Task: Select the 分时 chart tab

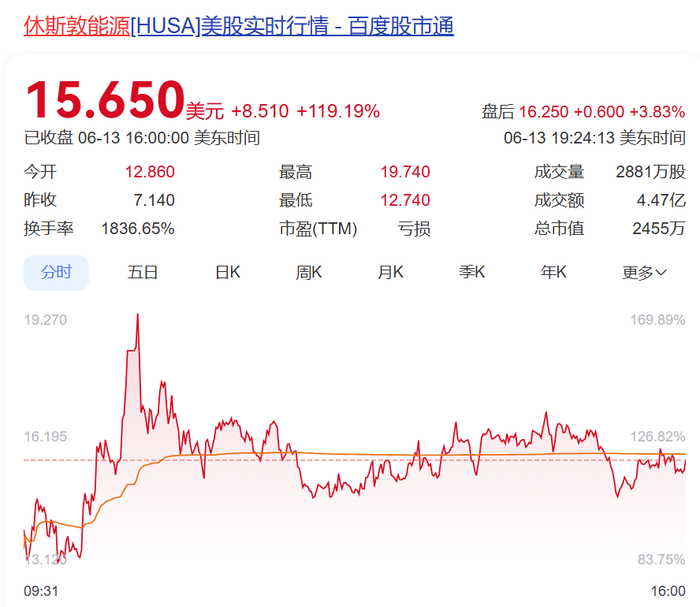Action: 56,273
